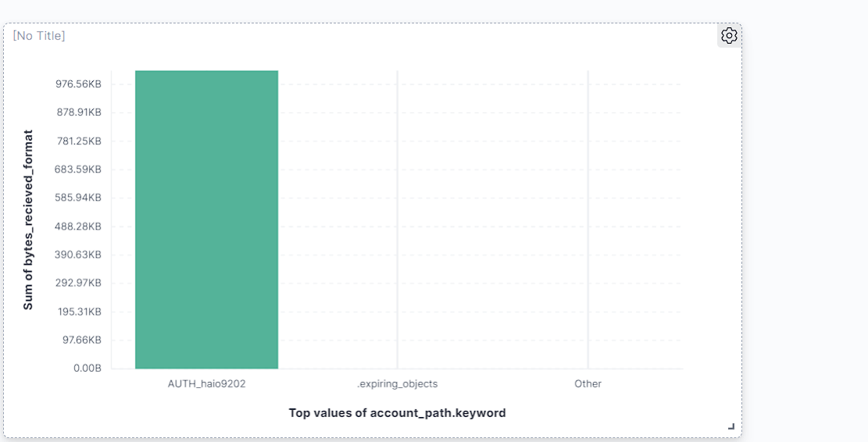Click the 781.25KB y-axis tick label

click(78, 141)
